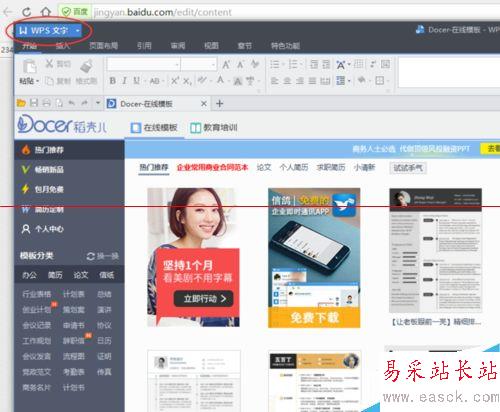Screen dimensions: 500x412
Task: Click the open folder icon in quick toolbar
Action: 21,103
